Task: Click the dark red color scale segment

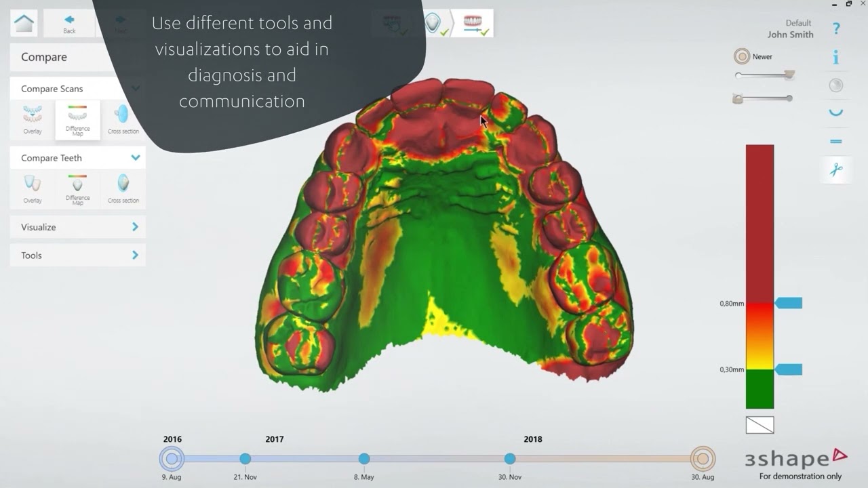Action: (759, 224)
